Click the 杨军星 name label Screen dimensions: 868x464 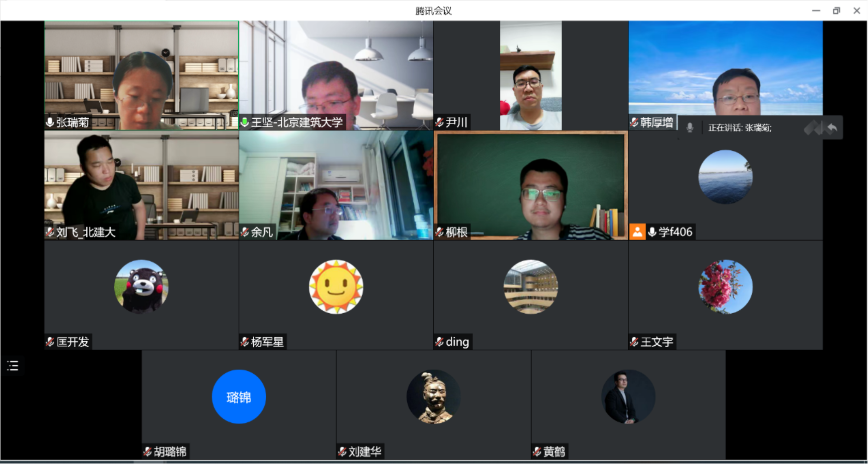click(267, 342)
